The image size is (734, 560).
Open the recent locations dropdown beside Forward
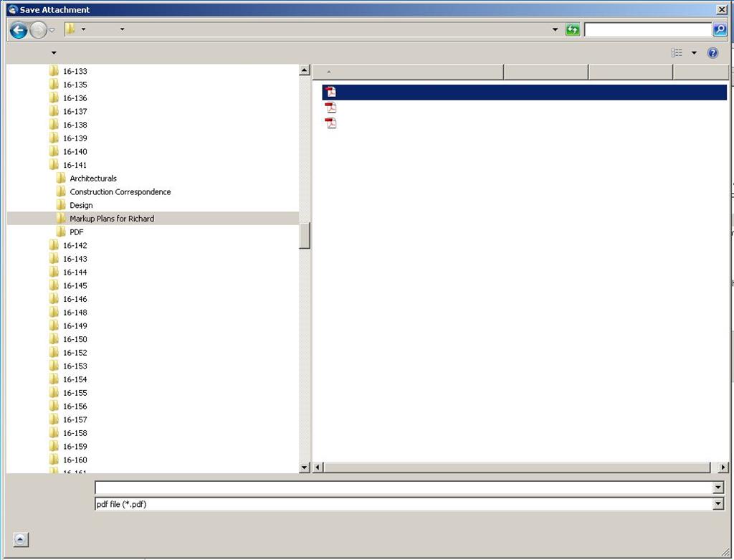52,30
